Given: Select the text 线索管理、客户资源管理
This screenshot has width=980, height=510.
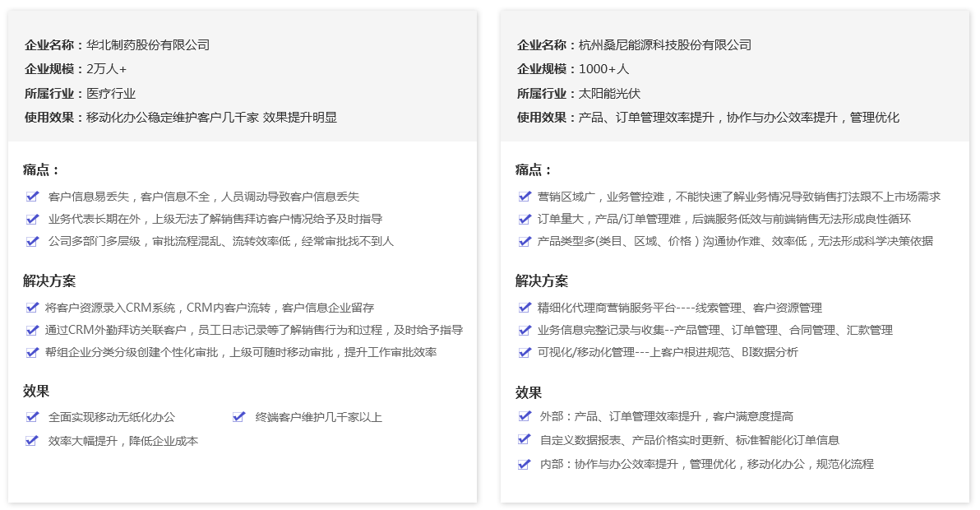Looking at the screenshot, I should click(759, 308).
